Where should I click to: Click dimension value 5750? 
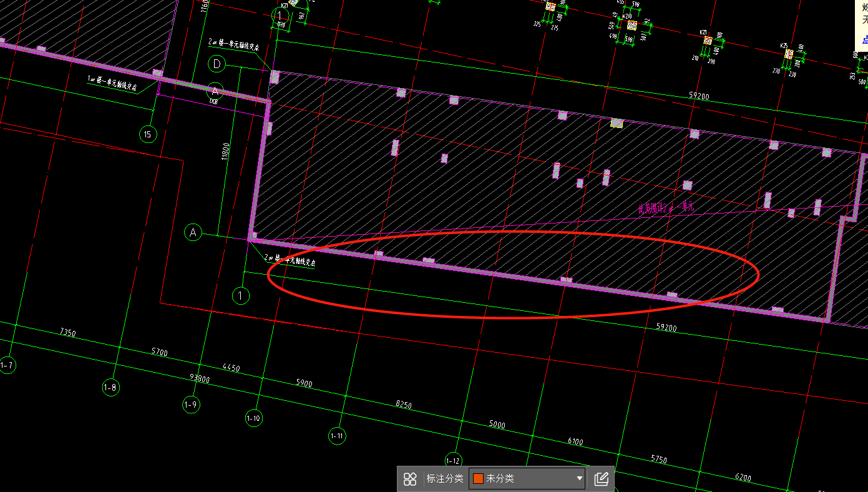click(659, 459)
